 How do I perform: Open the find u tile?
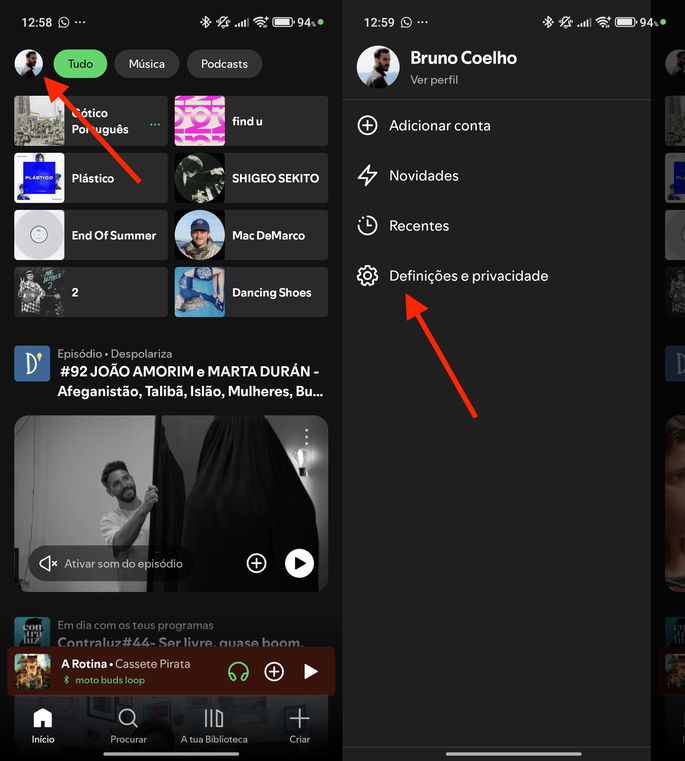(x=251, y=121)
